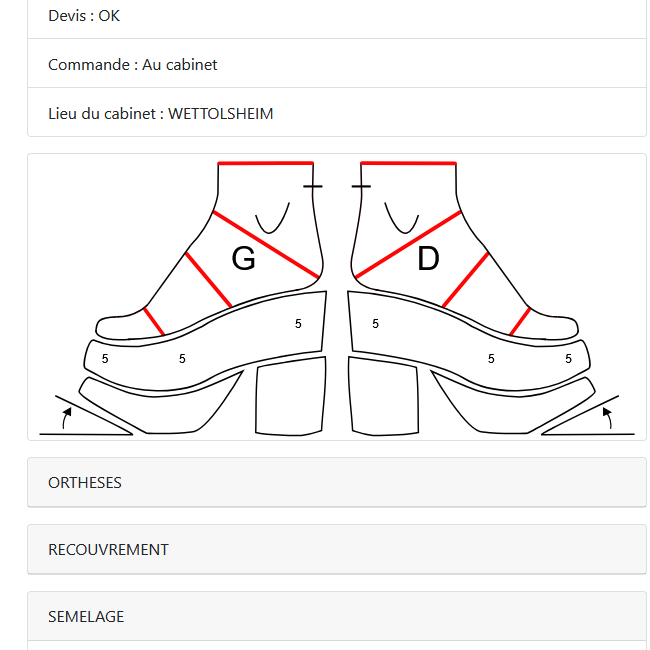Click the left rotation arrow wedge
Image resolution: width=650 pixels, height=650 pixels.
click(x=86, y=416)
